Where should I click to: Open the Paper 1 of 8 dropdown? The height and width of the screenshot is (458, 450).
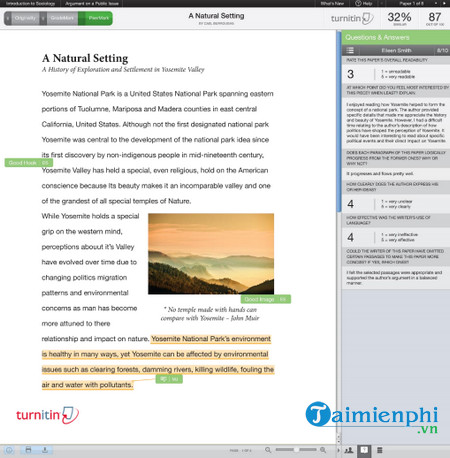[x=411, y=3]
